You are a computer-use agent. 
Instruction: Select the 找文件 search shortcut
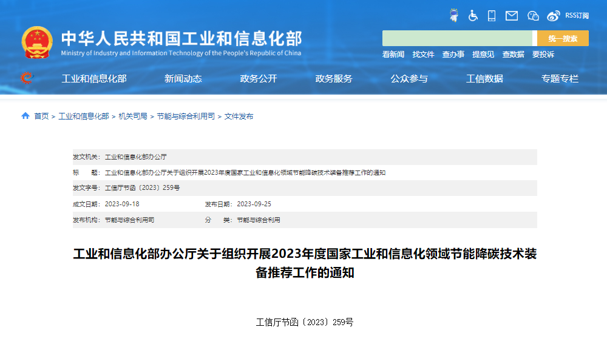coord(423,55)
